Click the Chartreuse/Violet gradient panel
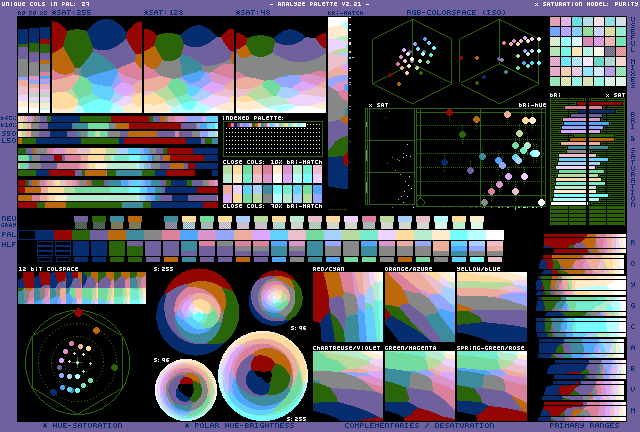Image resolution: width=640 pixels, height=432 pixels. point(347,383)
